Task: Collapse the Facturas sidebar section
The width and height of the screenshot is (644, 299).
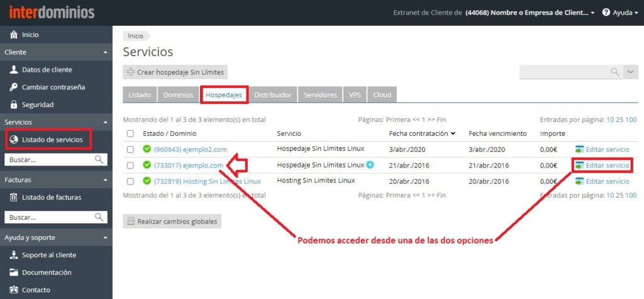Action: [106, 180]
